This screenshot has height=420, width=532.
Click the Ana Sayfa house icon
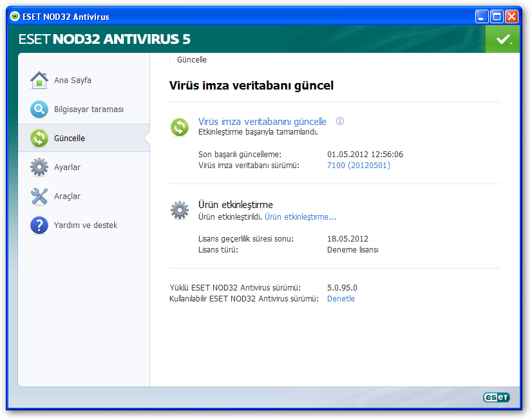39,80
